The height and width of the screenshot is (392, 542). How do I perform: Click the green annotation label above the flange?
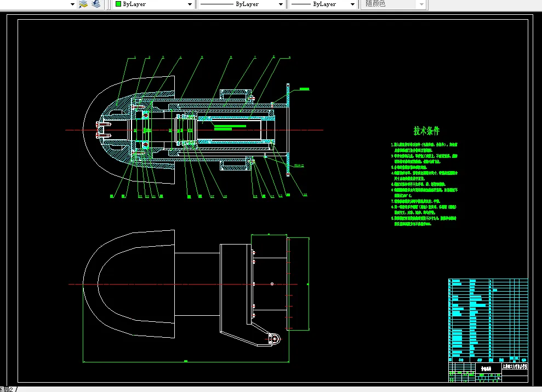[x=304, y=88]
